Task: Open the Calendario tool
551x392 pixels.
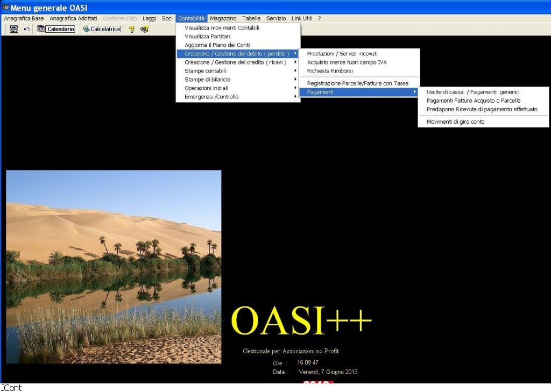Action: pyautogui.click(x=56, y=29)
